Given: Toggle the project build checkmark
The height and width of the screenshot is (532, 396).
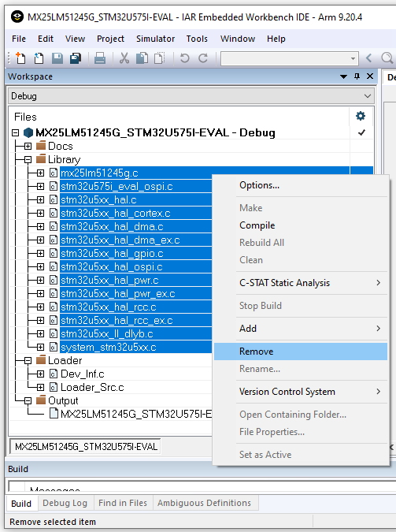Looking at the screenshot, I should (x=361, y=132).
